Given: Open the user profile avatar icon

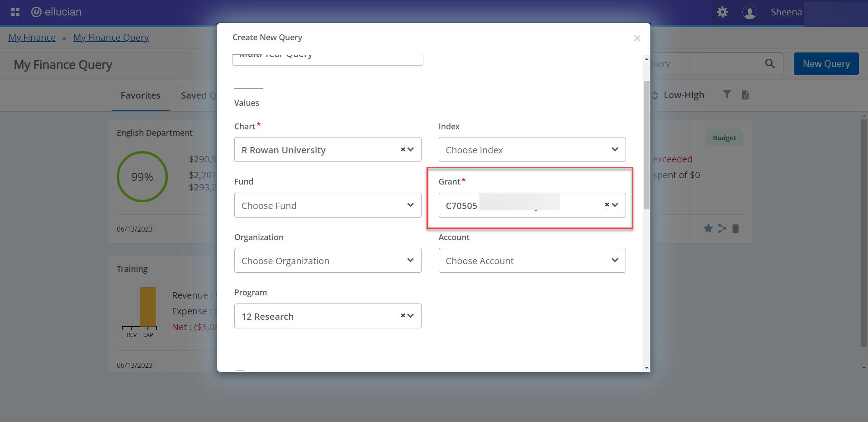Looking at the screenshot, I should pyautogui.click(x=749, y=12).
